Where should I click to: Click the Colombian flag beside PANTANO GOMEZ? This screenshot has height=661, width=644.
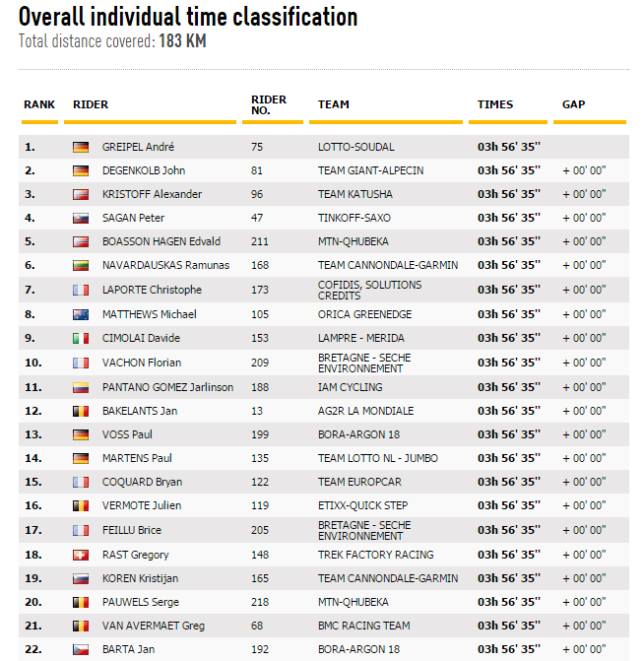point(81,387)
